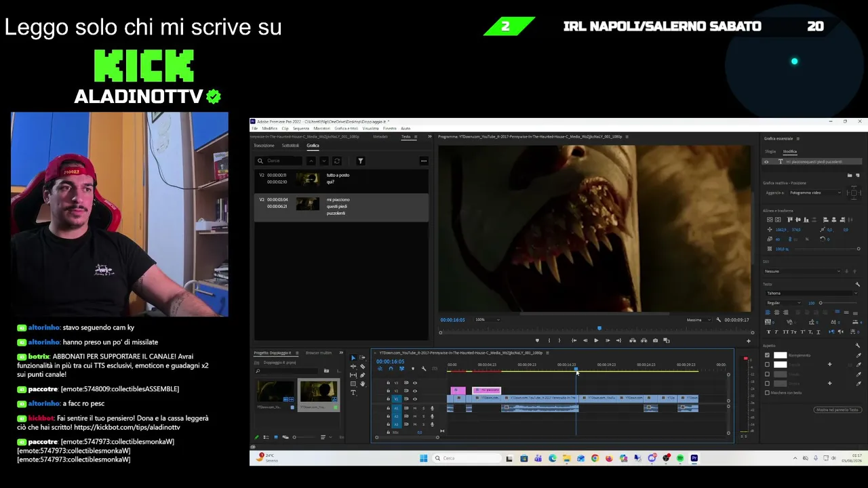Hide the text layer in Essential Graphics
868x488 pixels.
pos(766,162)
